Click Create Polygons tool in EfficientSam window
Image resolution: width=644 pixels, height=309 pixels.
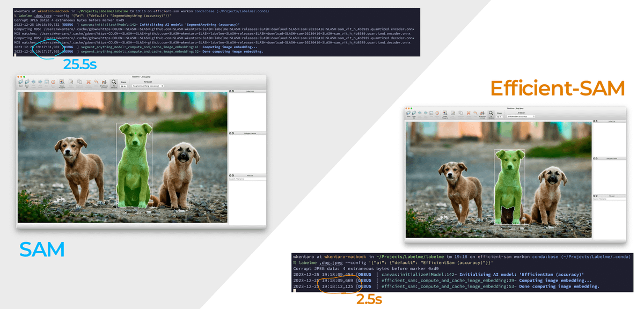point(444,113)
